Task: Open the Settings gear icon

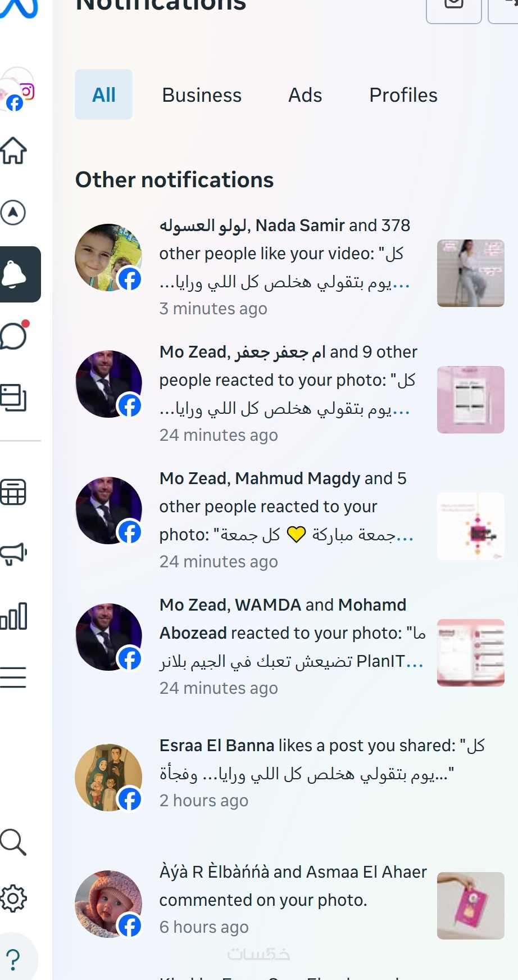Action: [13, 898]
